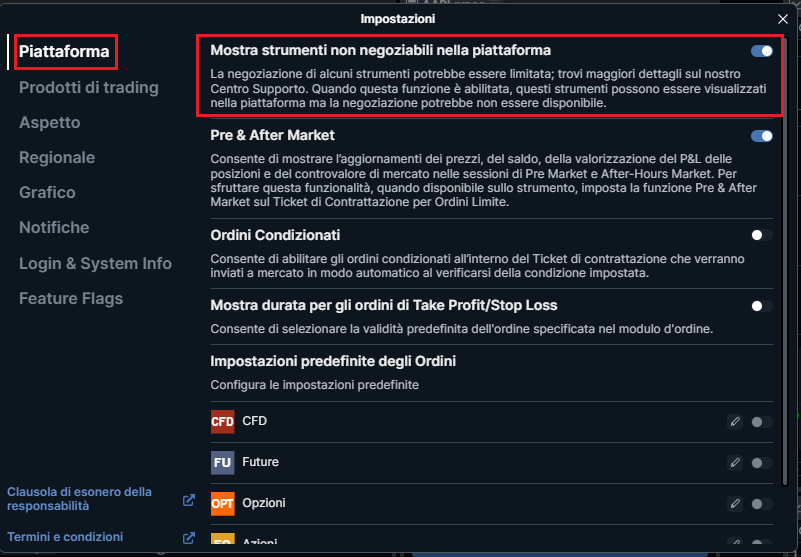Edit Future default order settings pencil

pos(735,462)
